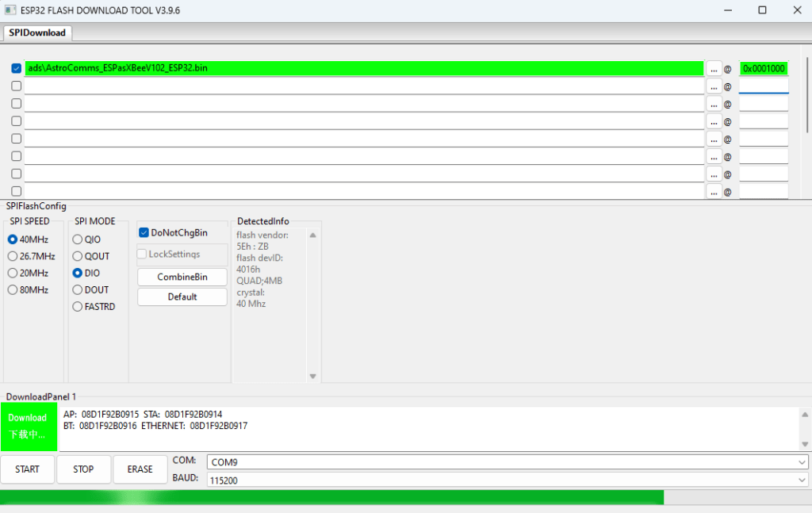Open file browser for second firmware row

point(714,86)
